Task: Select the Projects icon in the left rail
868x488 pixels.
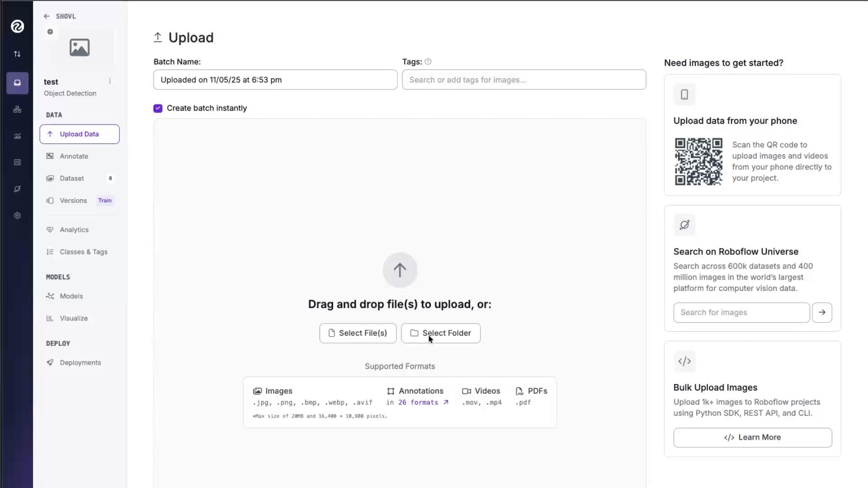Action: pos(17,83)
